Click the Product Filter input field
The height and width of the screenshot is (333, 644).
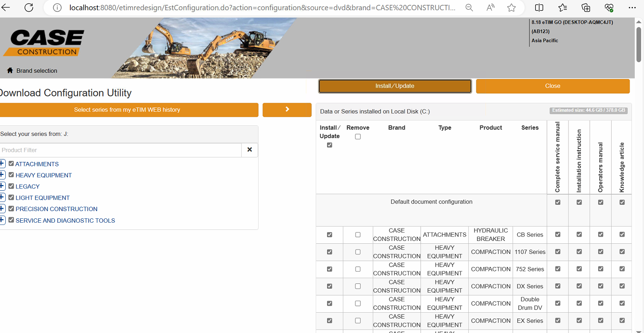coord(120,150)
